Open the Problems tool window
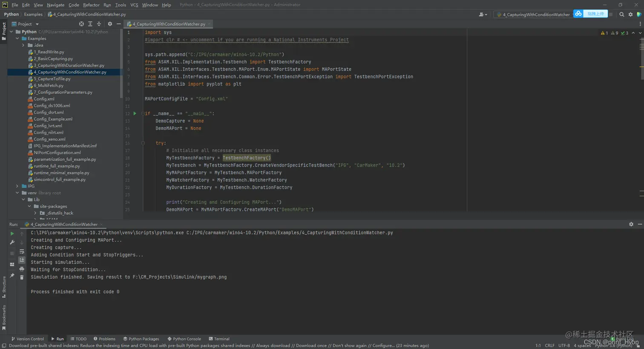Screen dimensions: 644x349 click(104, 339)
